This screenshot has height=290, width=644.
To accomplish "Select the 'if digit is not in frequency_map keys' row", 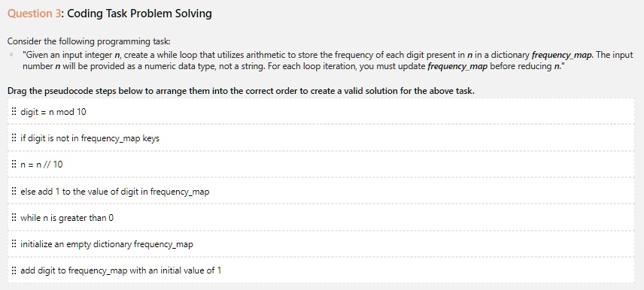I will click(x=321, y=138).
